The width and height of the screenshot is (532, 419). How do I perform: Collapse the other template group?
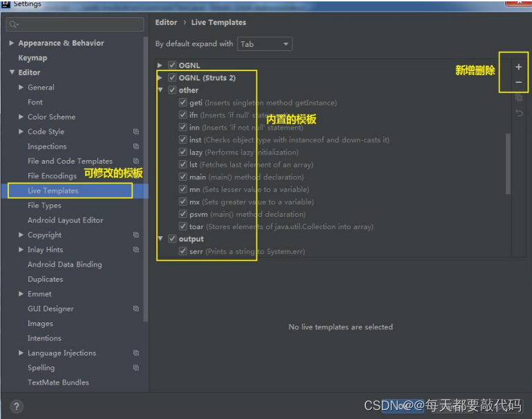[x=160, y=90]
